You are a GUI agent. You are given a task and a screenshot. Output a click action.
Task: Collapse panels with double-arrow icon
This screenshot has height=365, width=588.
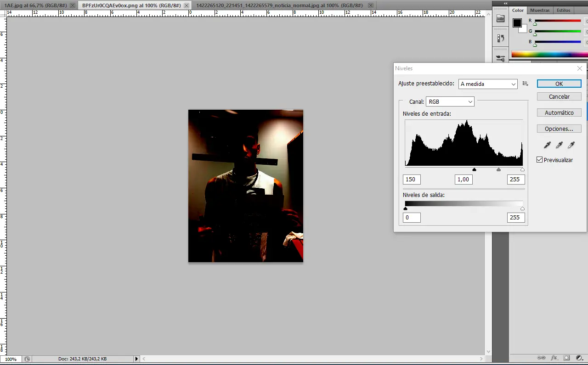click(506, 3)
